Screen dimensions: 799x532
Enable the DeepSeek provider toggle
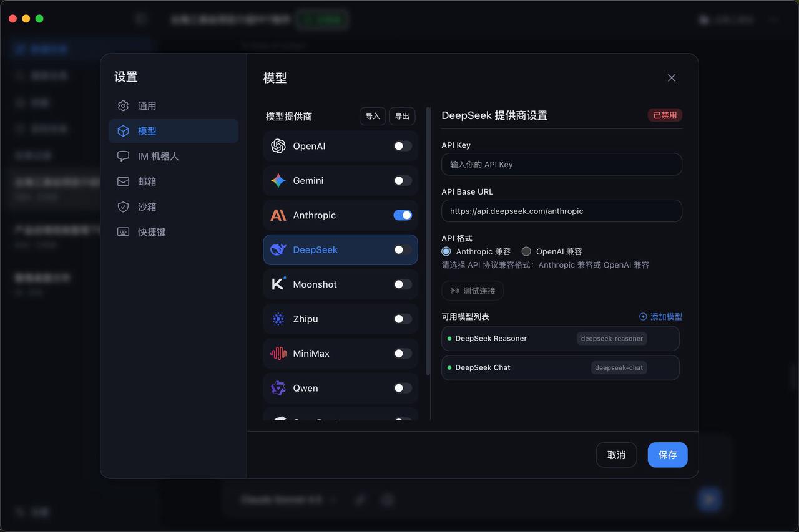pyautogui.click(x=403, y=249)
